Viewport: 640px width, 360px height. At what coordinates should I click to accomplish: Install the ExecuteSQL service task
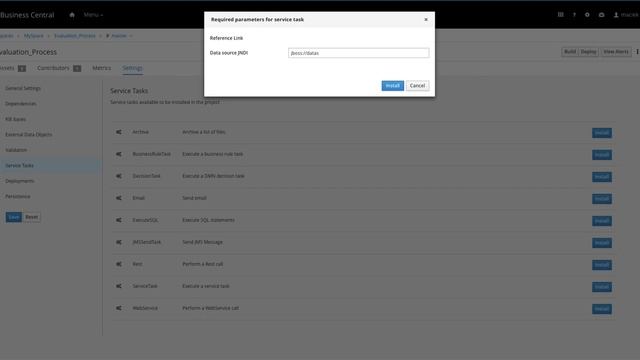point(602,221)
